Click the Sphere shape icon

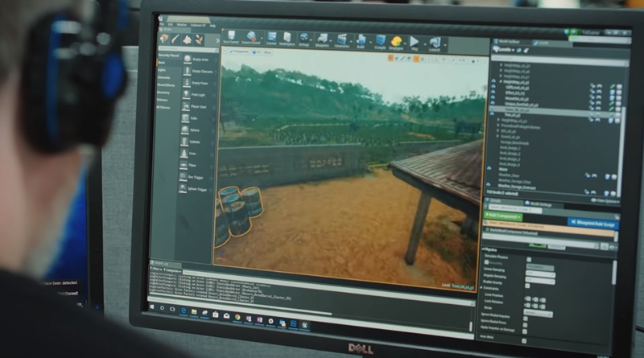click(185, 130)
